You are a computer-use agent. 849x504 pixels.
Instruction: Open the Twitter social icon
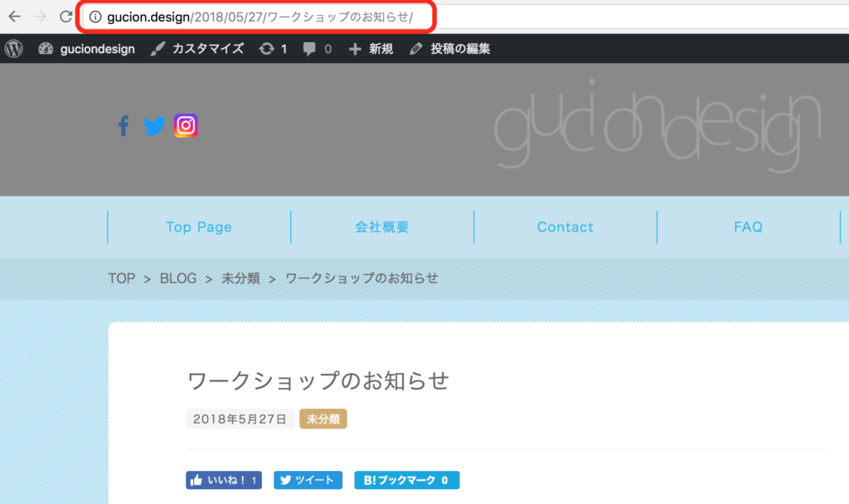pos(154,126)
